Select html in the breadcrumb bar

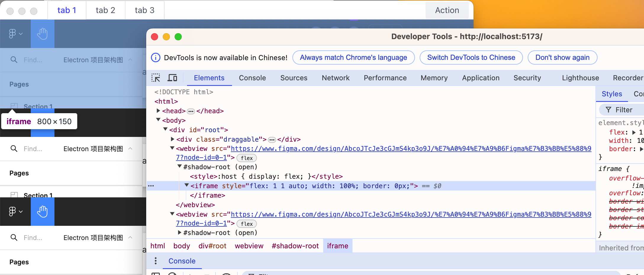click(x=157, y=246)
